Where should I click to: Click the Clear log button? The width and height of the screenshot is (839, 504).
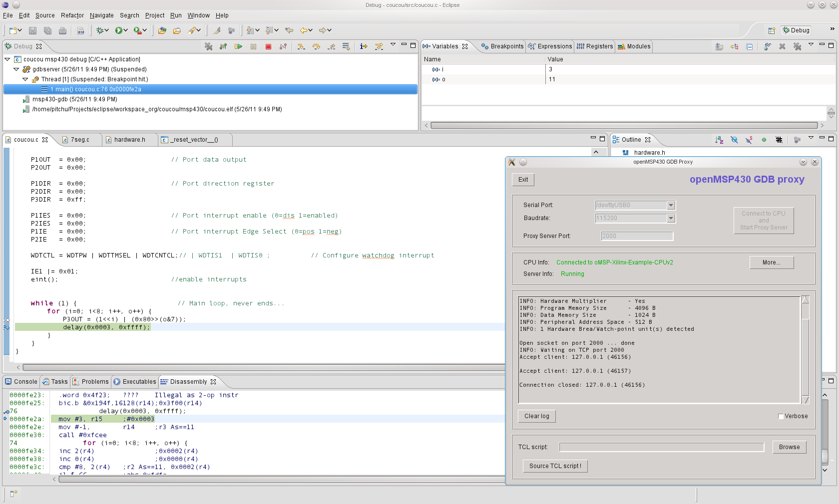click(x=537, y=416)
